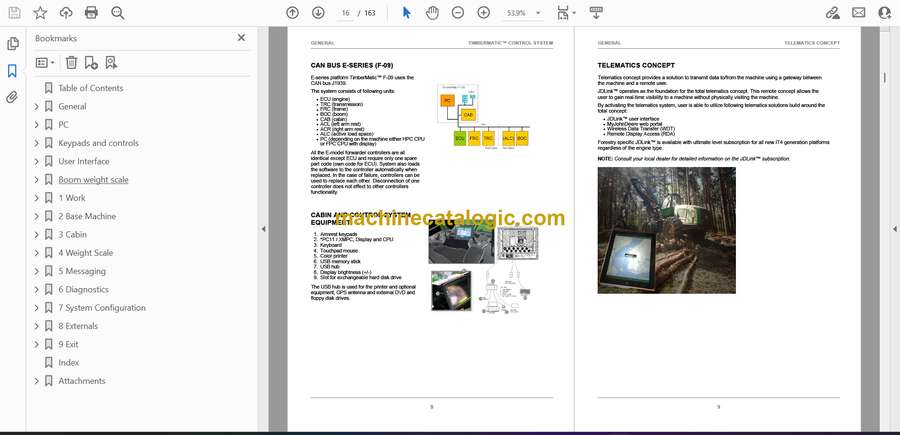Find the current bookmark
This screenshot has width=900, height=435.
pos(111,63)
